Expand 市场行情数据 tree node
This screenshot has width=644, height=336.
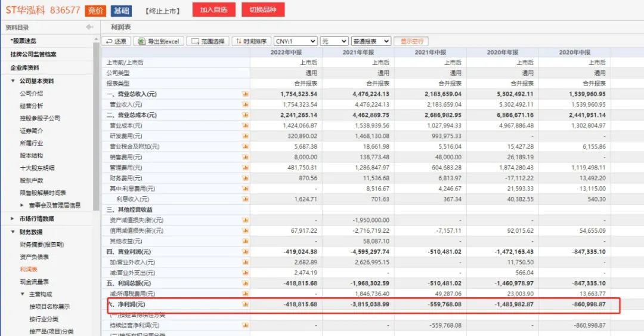(x=13, y=218)
